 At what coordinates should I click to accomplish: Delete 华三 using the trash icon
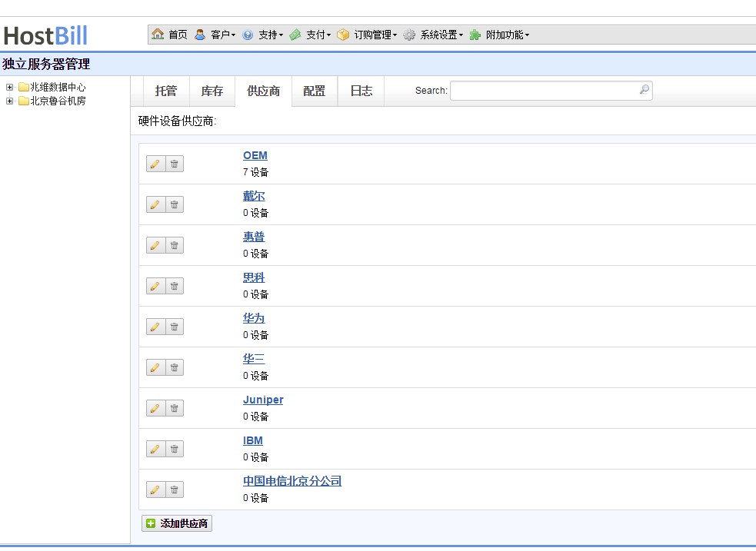pyautogui.click(x=175, y=367)
